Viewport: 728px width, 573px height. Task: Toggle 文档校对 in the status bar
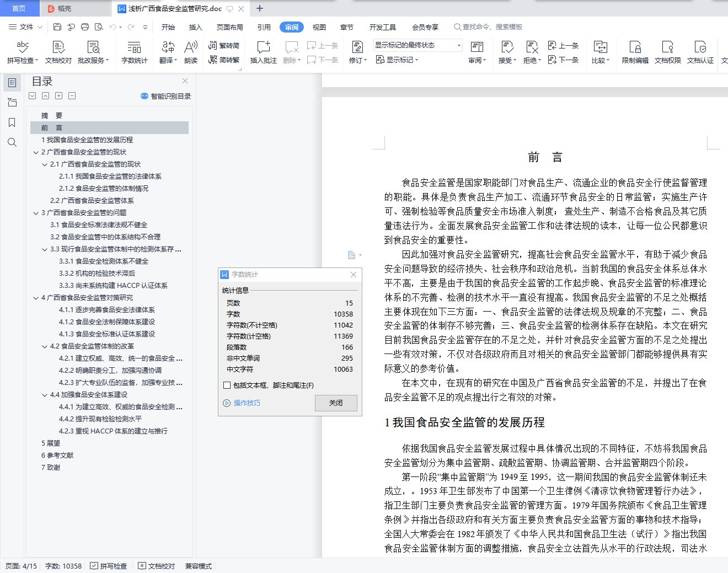click(157, 566)
